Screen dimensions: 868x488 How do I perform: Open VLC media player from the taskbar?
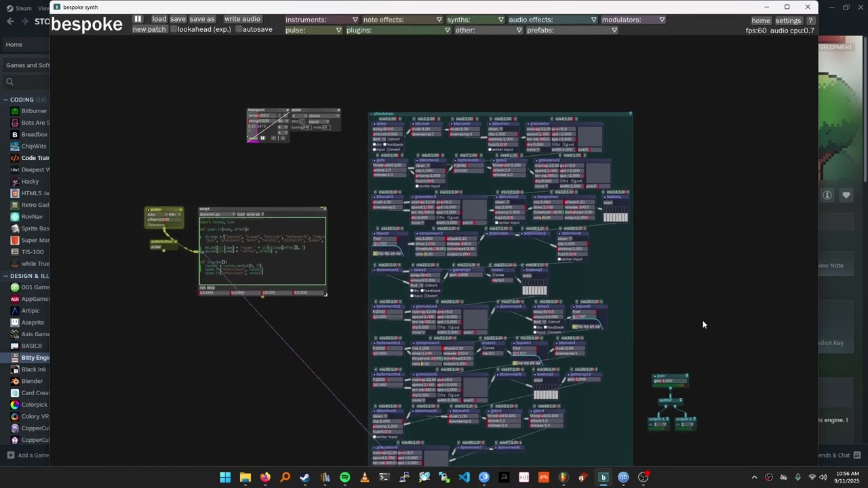pos(364,478)
